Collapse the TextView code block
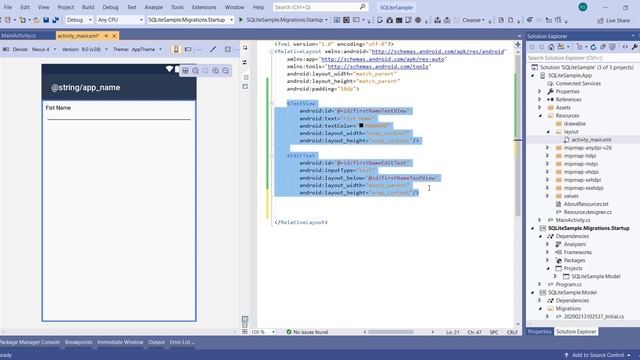This screenshot has width=640, height=360. [x=272, y=104]
